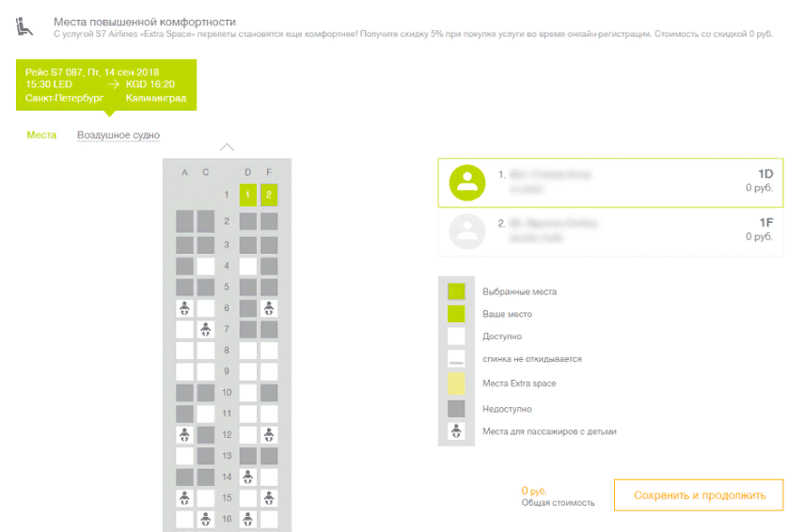The image size is (804, 532).
Task: Click the extra comfort seat icon
Action: (24, 27)
